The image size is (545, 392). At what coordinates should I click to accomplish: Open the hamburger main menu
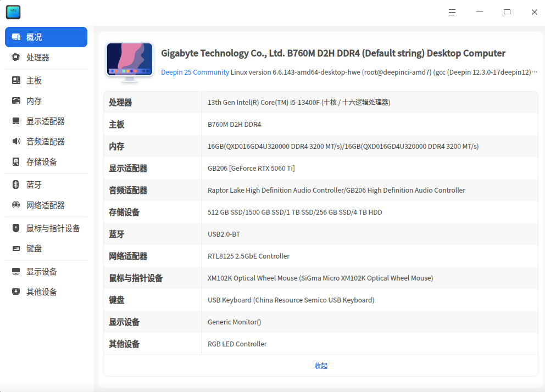tap(452, 12)
